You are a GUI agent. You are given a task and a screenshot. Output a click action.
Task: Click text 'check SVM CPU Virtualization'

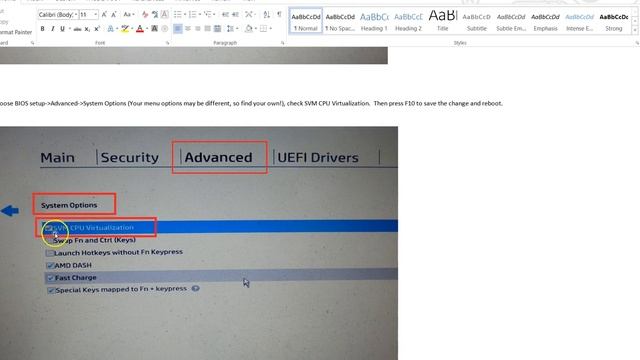328,103
